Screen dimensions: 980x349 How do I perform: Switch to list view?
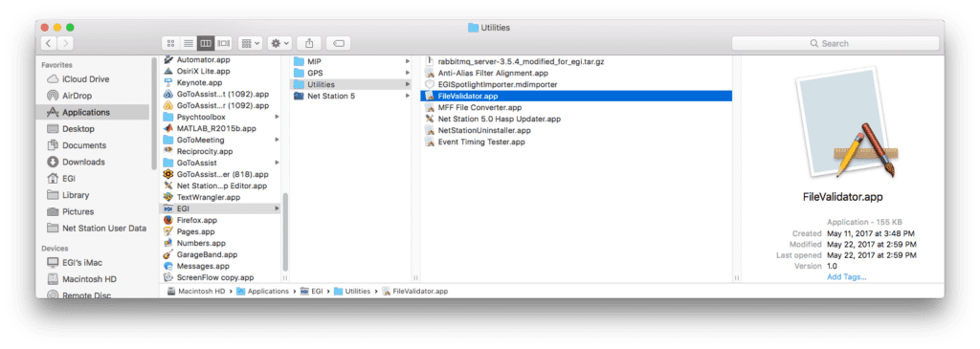point(188,43)
